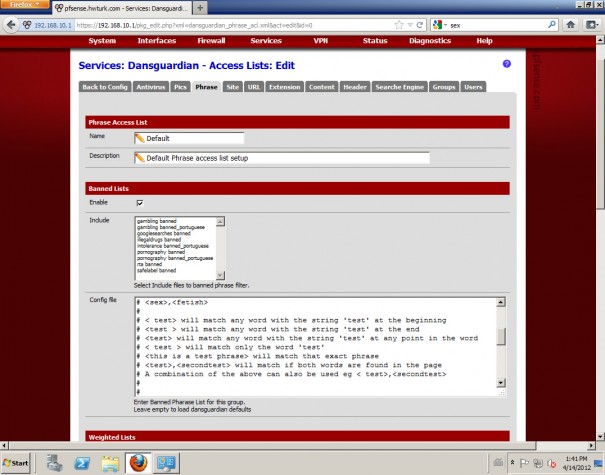
Task: Click the Action Center flag icon
Action: pyautogui.click(x=524, y=462)
